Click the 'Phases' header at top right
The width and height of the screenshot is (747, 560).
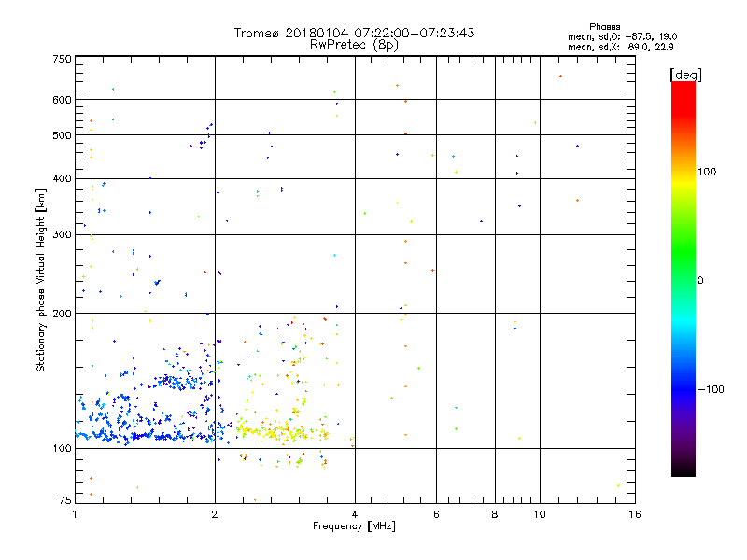(604, 27)
